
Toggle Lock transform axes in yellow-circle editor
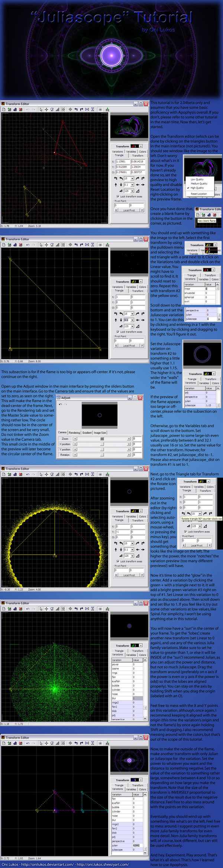click(118, 561)
